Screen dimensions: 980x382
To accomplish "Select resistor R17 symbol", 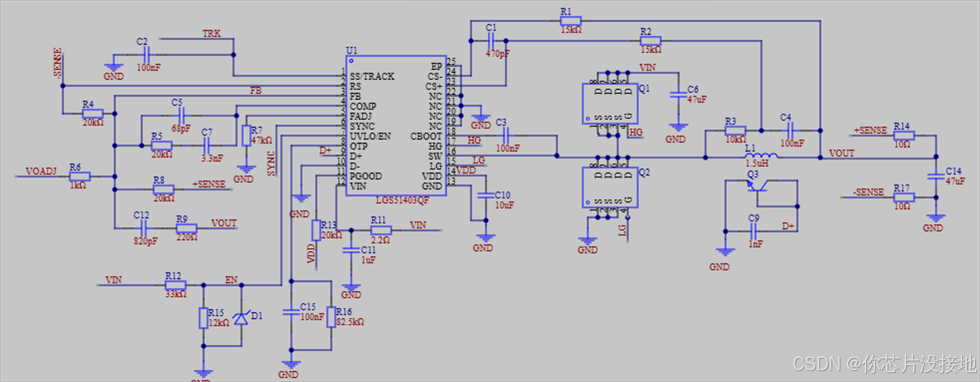I will point(904,197).
